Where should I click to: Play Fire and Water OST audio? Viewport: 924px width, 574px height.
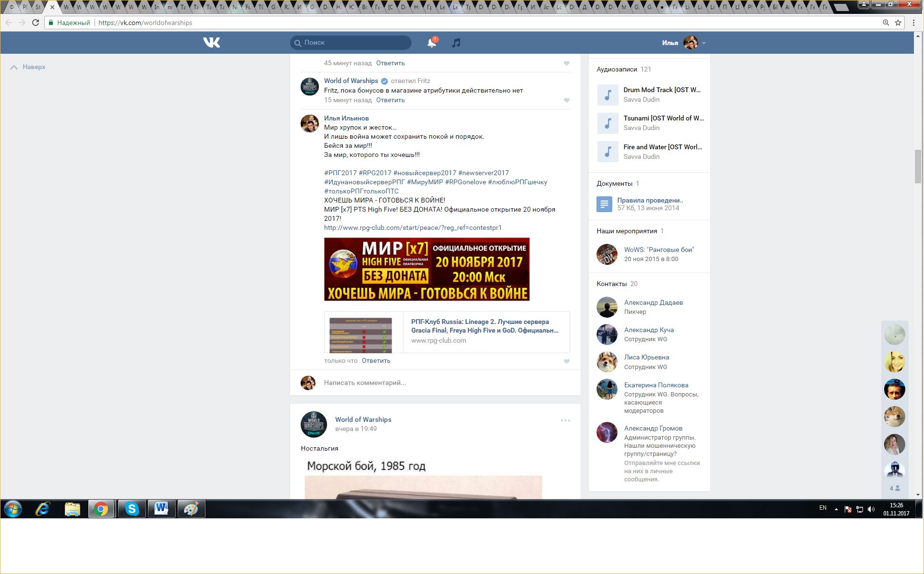608,152
